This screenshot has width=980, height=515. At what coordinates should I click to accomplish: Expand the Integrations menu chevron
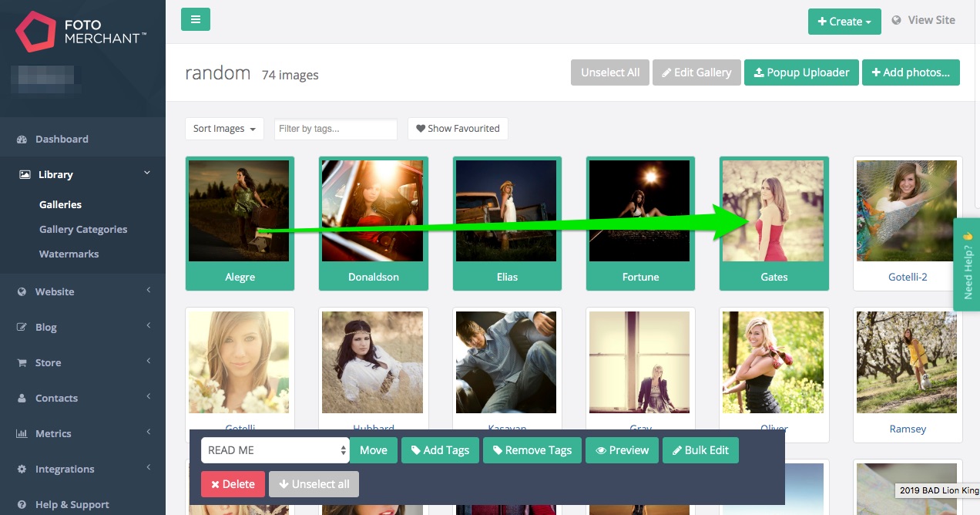point(148,468)
